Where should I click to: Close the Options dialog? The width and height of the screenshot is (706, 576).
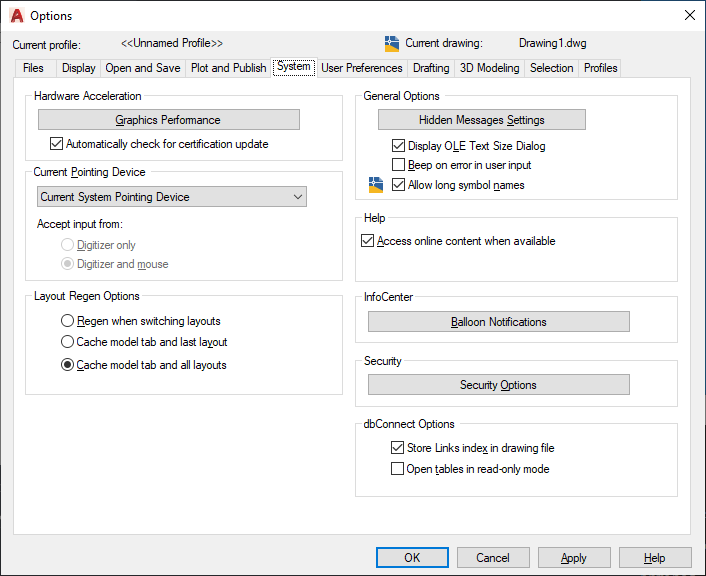click(x=689, y=16)
